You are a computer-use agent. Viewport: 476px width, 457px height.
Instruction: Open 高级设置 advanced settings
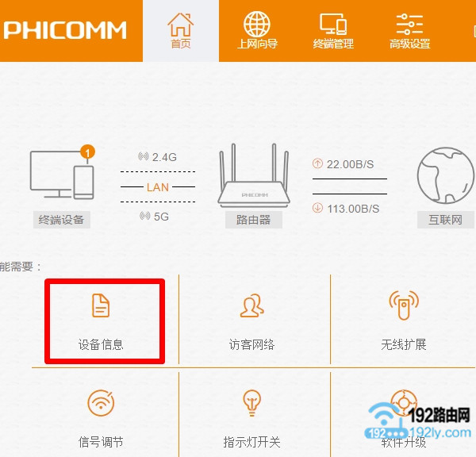409,31
